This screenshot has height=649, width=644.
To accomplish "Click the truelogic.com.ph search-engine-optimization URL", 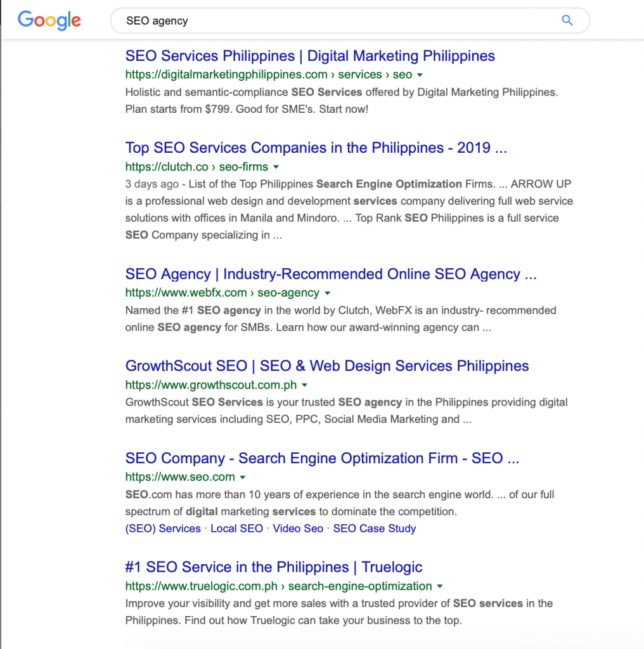I will click(278, 586).
